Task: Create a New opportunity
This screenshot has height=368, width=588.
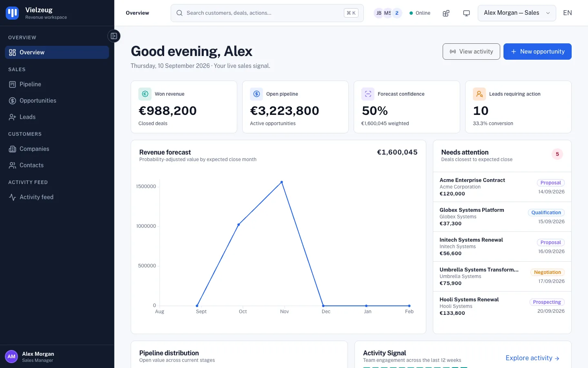Action: click(x=537, y=52)
